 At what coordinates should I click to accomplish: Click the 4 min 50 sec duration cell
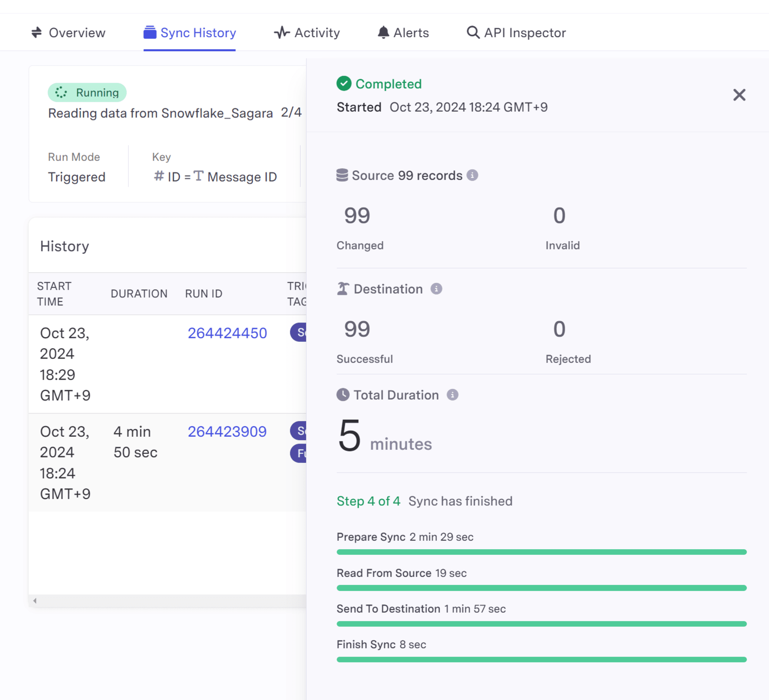pos(135,442)
